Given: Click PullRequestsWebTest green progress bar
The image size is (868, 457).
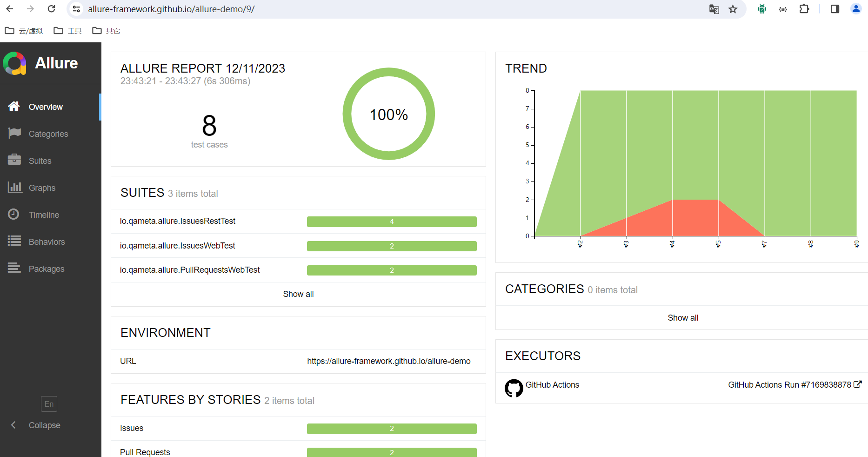Looking at the screenshot, I should click(x=392, y=270).
